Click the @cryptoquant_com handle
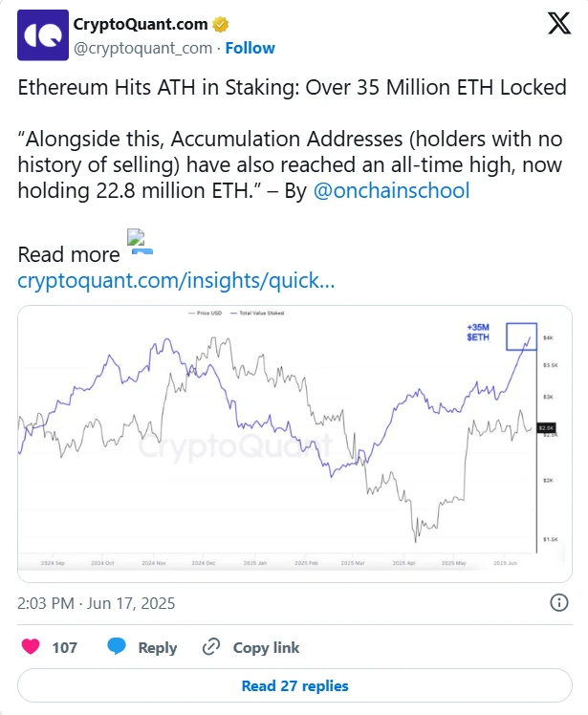 [x=142, y=48]
